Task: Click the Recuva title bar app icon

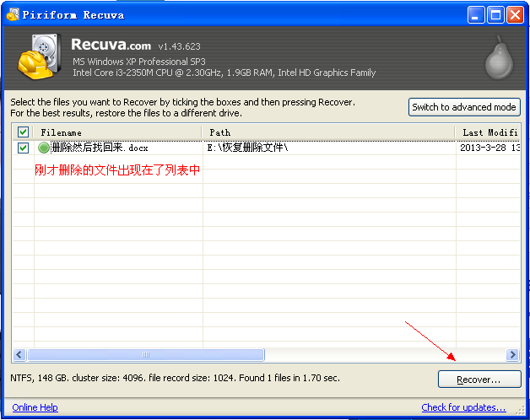Action: [x=13, y=14]
